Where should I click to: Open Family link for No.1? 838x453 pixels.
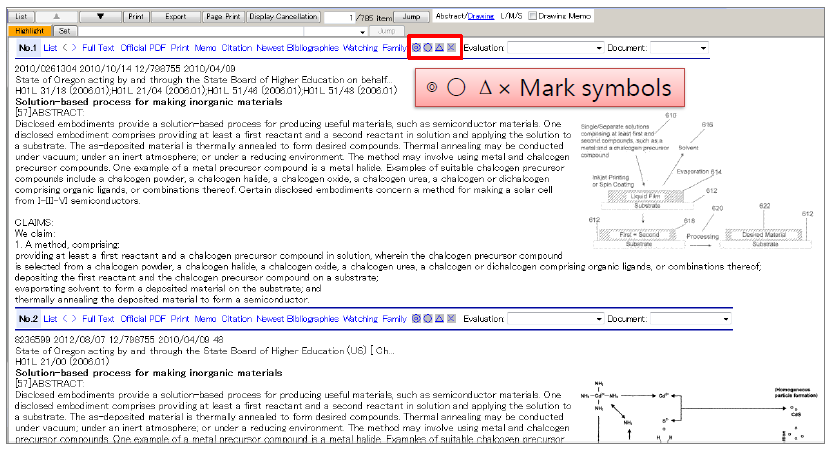point(394,48)
